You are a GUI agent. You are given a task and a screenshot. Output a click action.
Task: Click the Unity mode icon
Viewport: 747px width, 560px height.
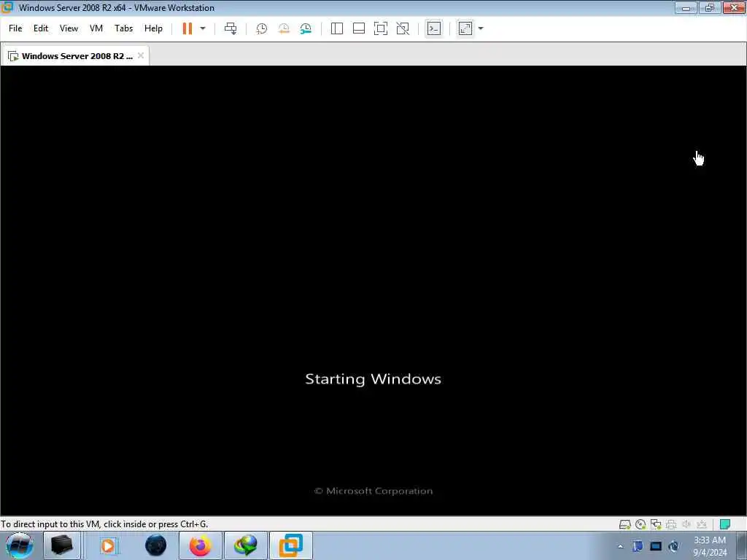(403, 28)
